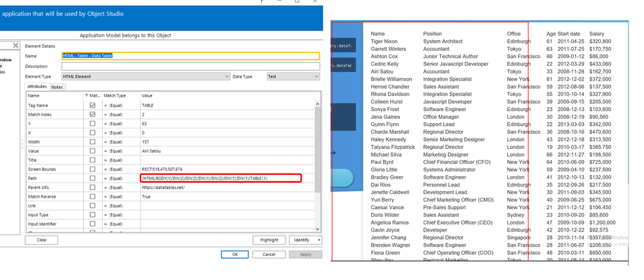The width and height of the screenshot is (644, 280).
Task: Click the element Name input field
Action: [191, 56]
